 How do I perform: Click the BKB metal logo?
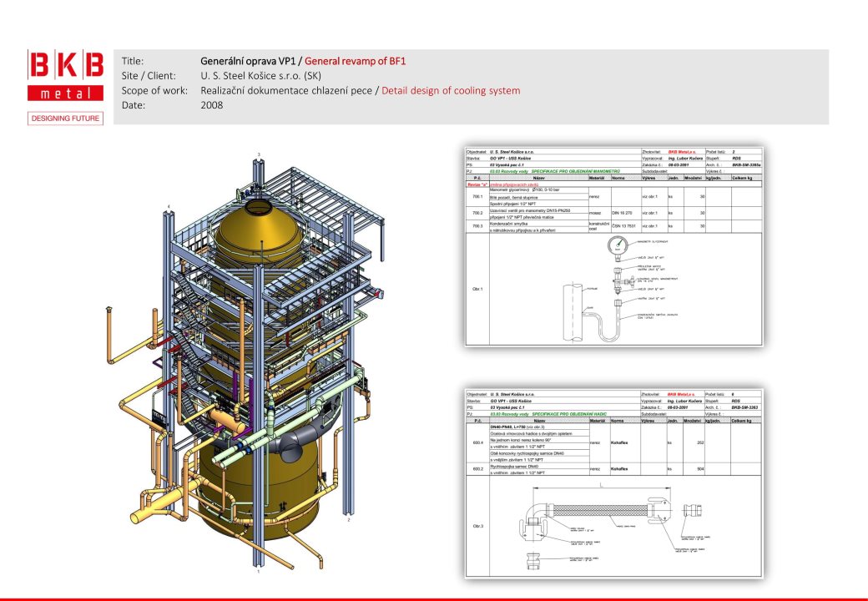tap(66, 75)
